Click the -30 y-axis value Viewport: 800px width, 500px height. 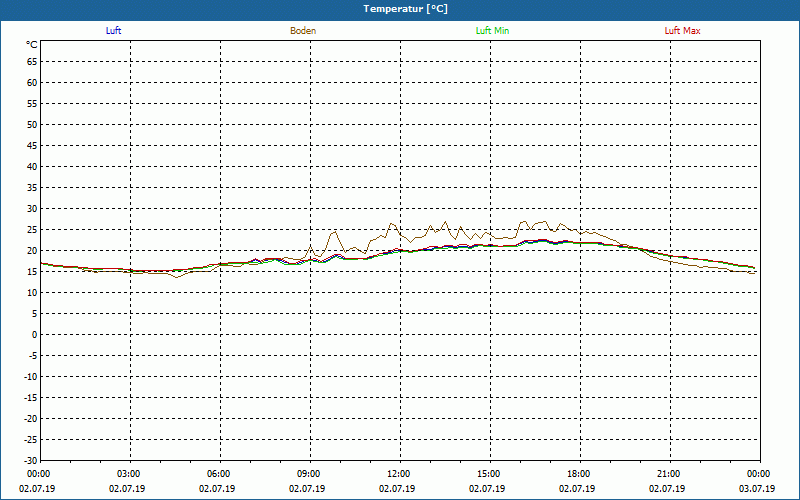click(31, 460)
